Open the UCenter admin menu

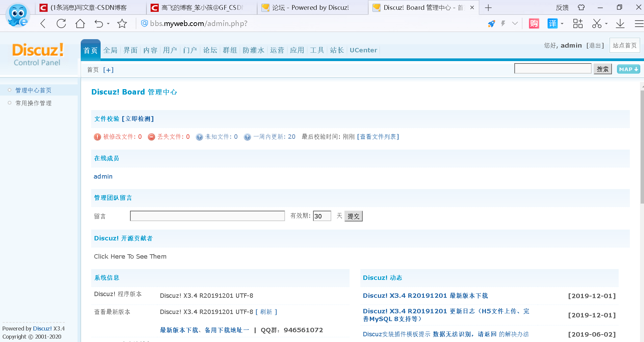[x=363, y=50]
